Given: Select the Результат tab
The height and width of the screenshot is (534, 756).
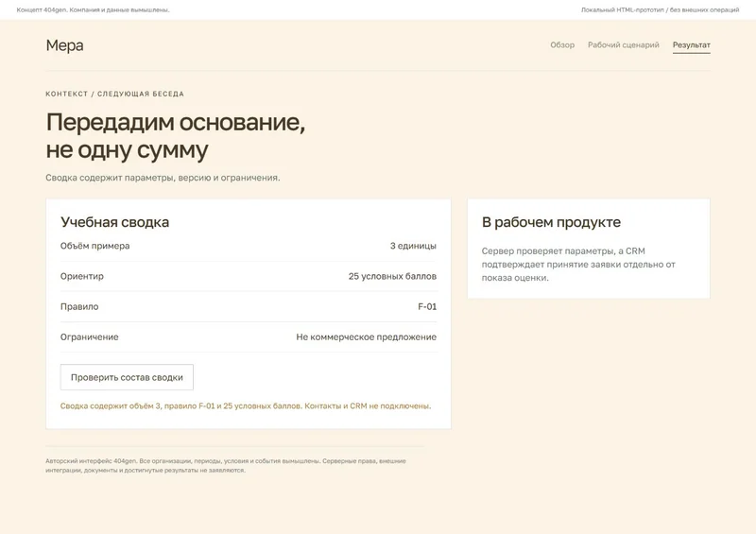Looking at the screenshot, I should [691, 44].
